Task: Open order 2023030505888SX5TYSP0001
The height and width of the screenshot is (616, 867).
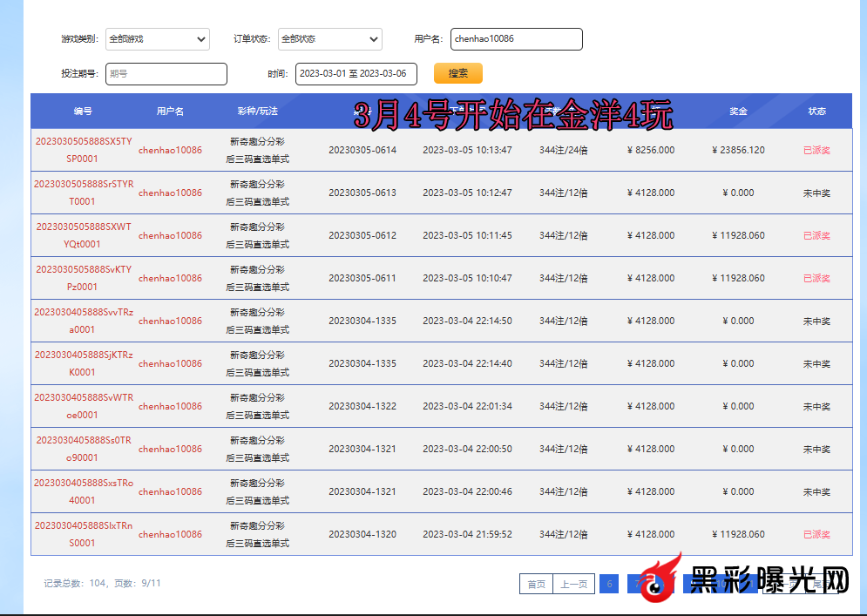Action: [x=83, y=150]
